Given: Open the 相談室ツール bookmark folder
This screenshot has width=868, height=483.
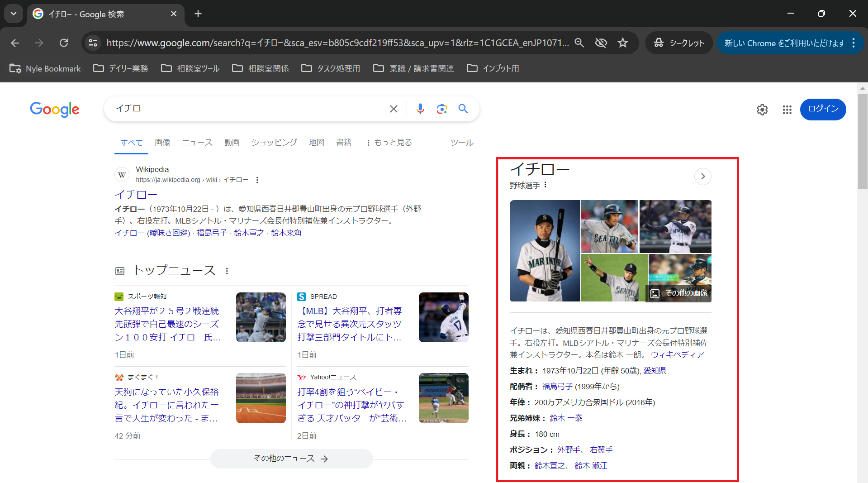Looking at the screenshot, I should click(190, 68).
